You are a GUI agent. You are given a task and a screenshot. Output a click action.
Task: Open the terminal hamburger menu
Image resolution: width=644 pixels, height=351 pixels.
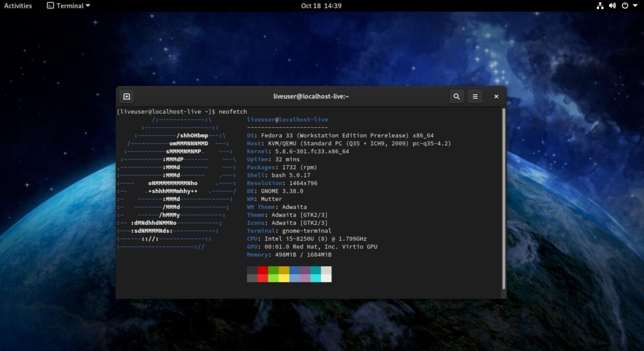pyautogui.click(x=475, y=97)
